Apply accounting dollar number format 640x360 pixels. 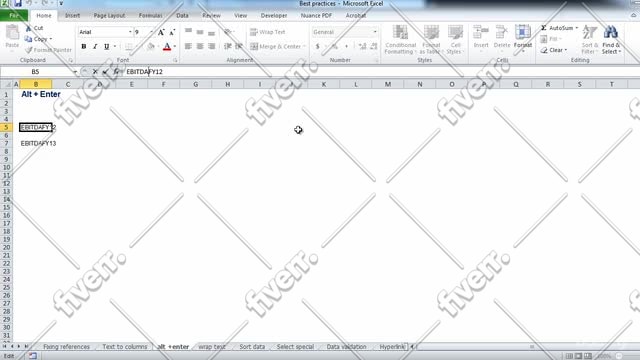318,47
